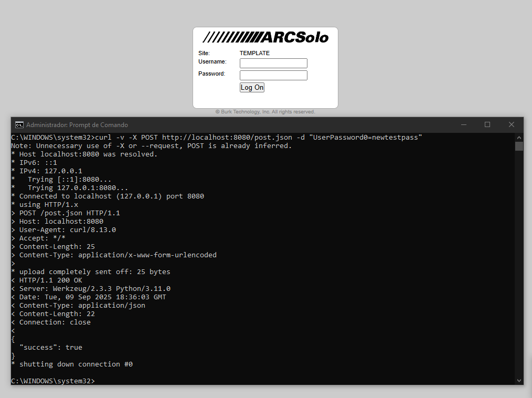This screenshot has width=532, height=398.
Task: Maximize the Command Prompt window
Action: click(x=487, y=124)
